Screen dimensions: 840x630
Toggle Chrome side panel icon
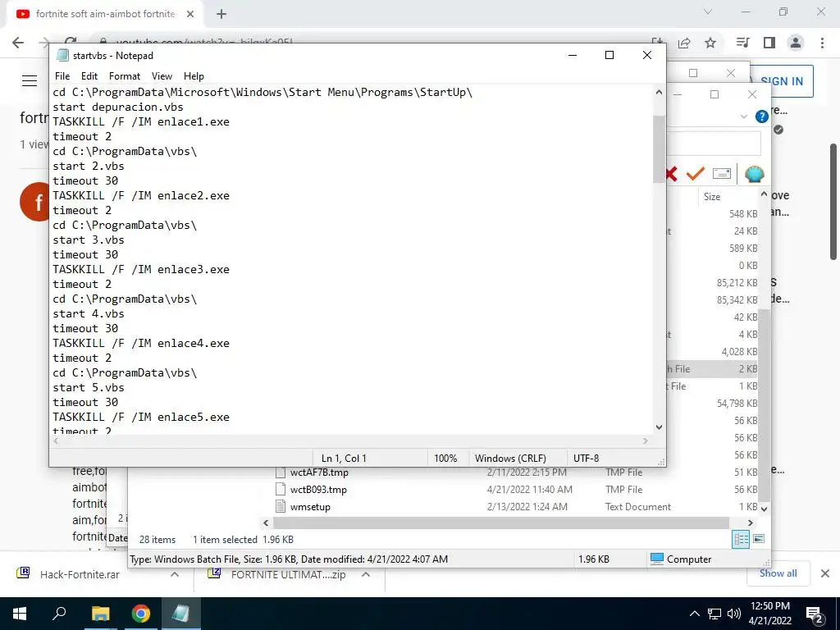coord(769,43)
